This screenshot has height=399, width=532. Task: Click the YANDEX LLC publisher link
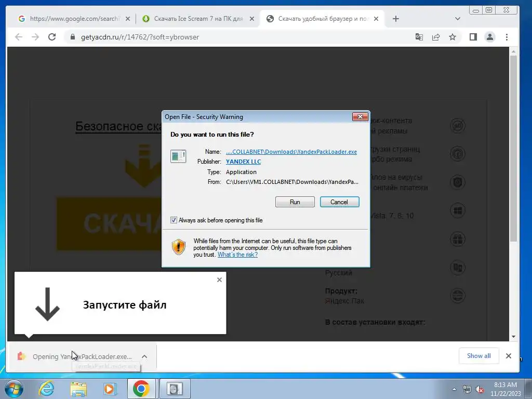tap(243, 162)
